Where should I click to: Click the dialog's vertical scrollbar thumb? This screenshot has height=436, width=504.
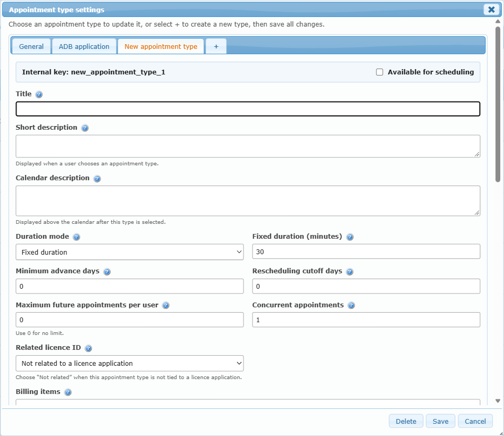(498, 104)
